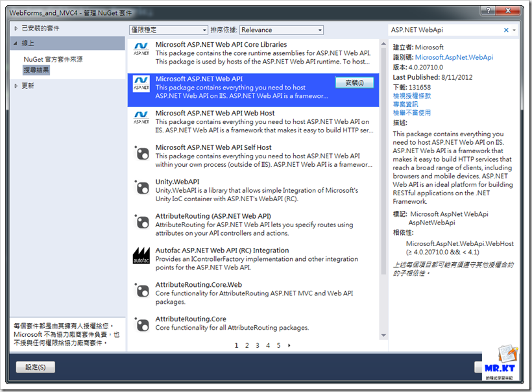Open the 專案資訊 project information link
The image size is (532, 392).
[405, 104]
